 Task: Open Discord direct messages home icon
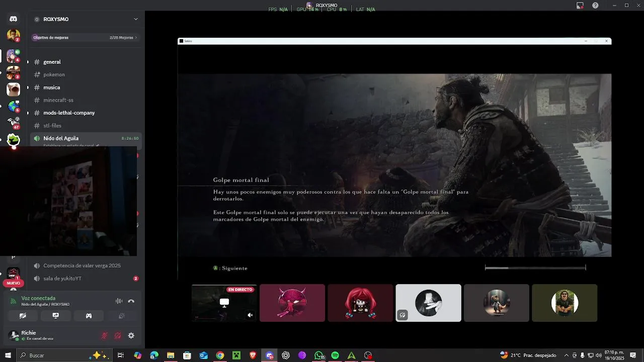(x=14, y=19)
